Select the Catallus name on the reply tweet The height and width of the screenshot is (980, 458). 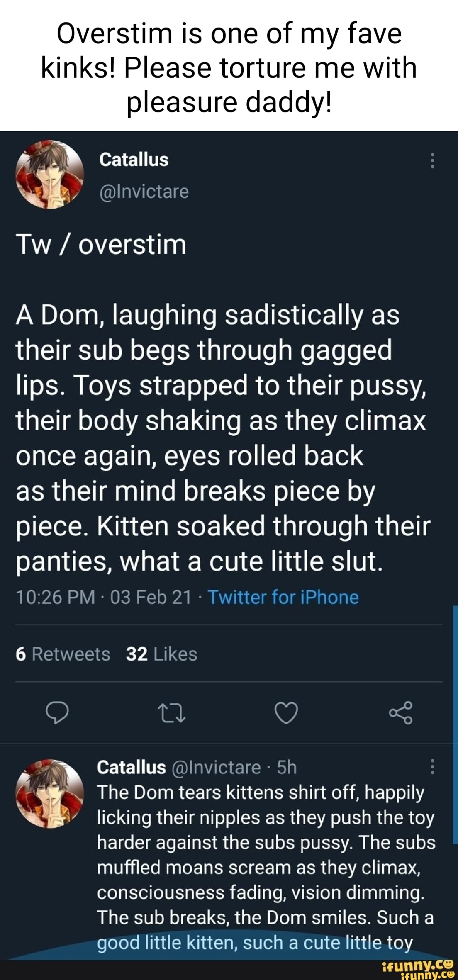(131, 767)
